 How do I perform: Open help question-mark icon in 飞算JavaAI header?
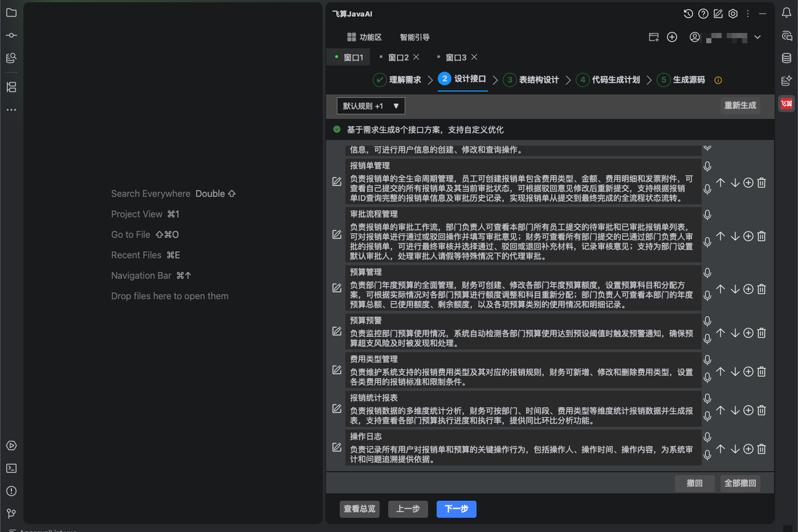(x=703, y=14)
